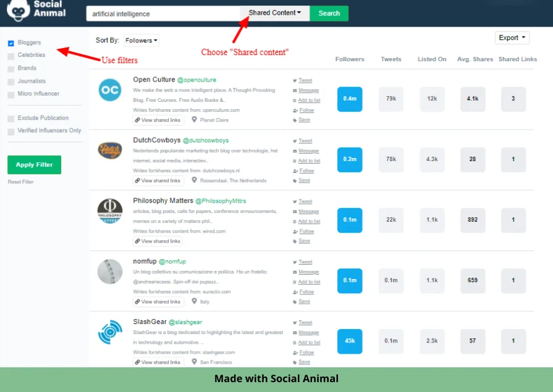553x392 pixels.
Task: Open the @slashgear handle link
Action: coord(185,322)
